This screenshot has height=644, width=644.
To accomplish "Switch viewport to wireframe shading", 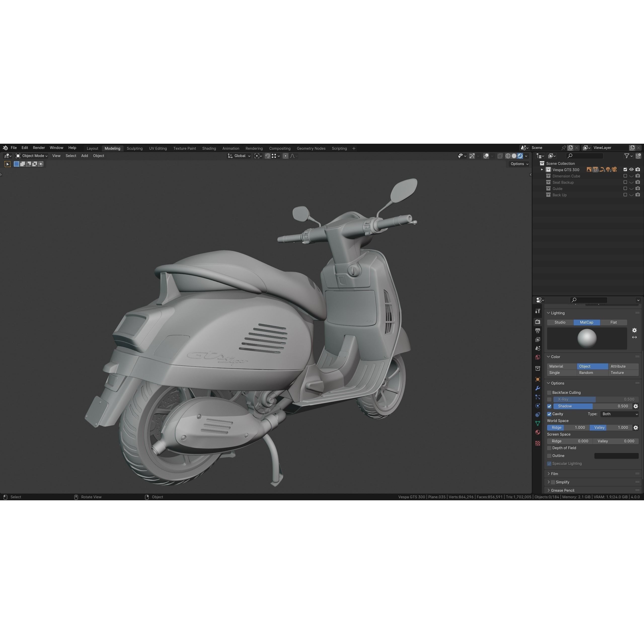I will tap(508, 156).
